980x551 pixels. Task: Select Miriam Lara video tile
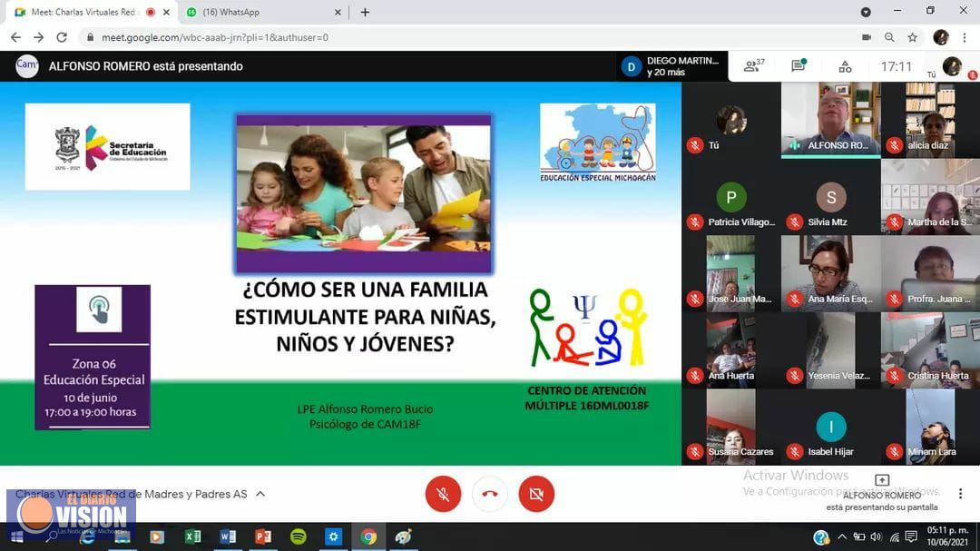(x=931, y=428)
